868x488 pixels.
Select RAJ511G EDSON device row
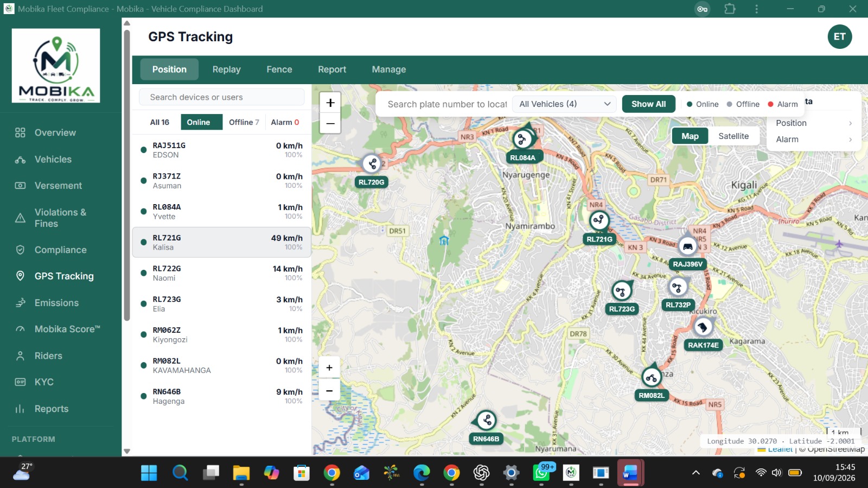coord(222,150)
